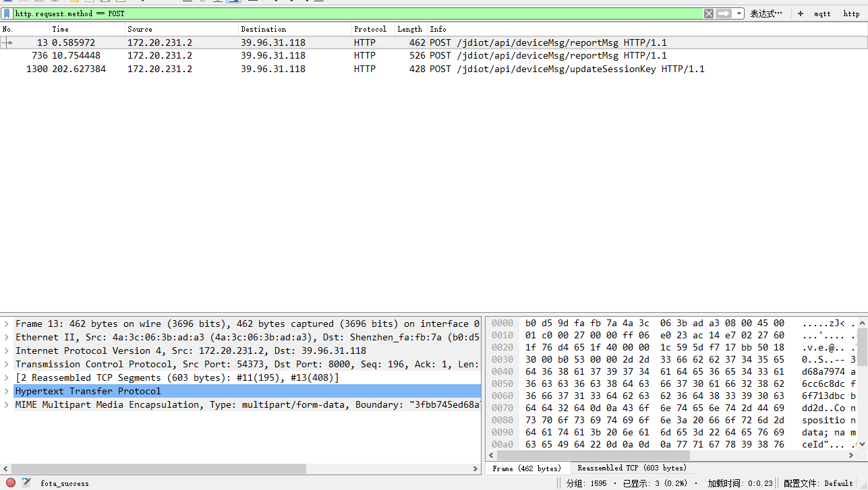
Task: Sort by the Info column
Action: [x=647, y=29]
